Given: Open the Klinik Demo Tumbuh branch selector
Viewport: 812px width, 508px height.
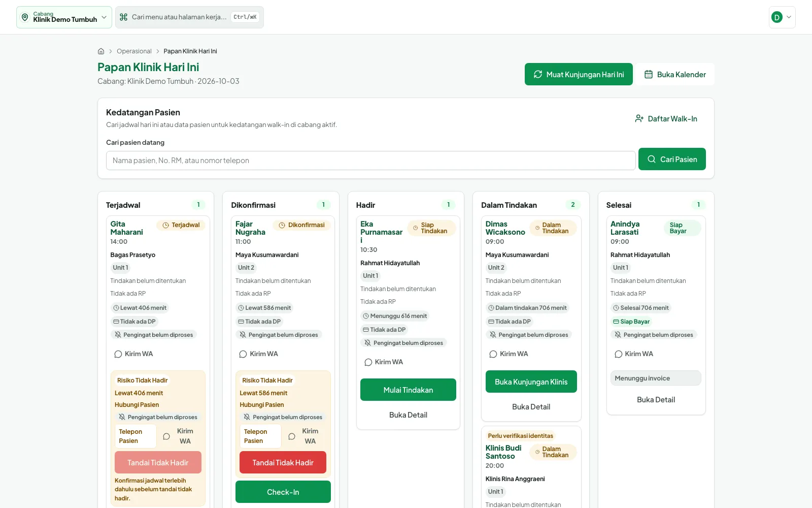Looking at the screenshot, I should [x=64, y=17].
